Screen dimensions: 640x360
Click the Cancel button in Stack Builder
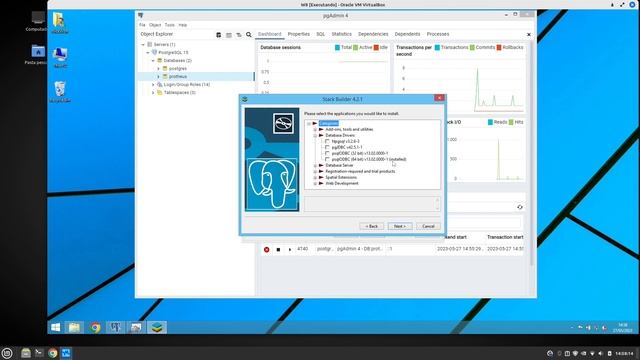coord(428,226)
